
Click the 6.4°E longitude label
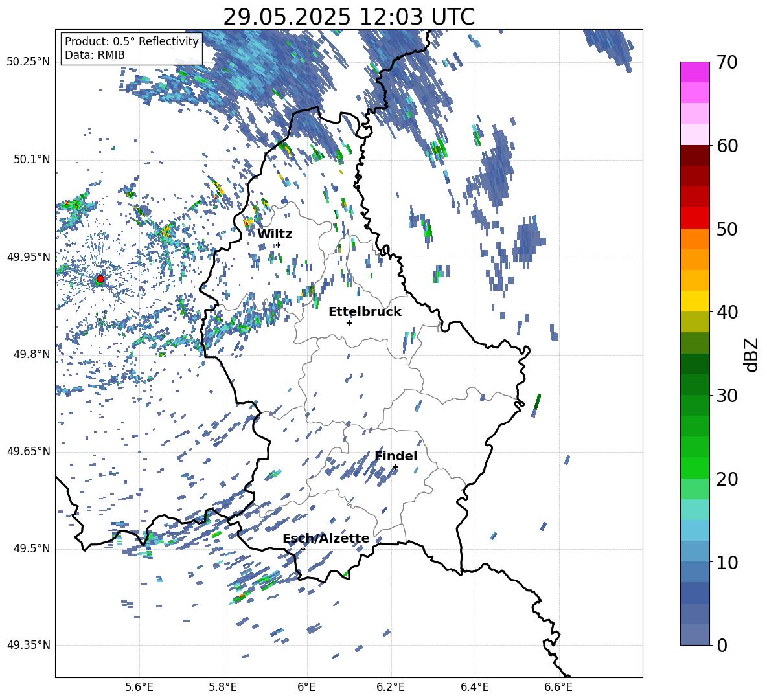[475, 687]
